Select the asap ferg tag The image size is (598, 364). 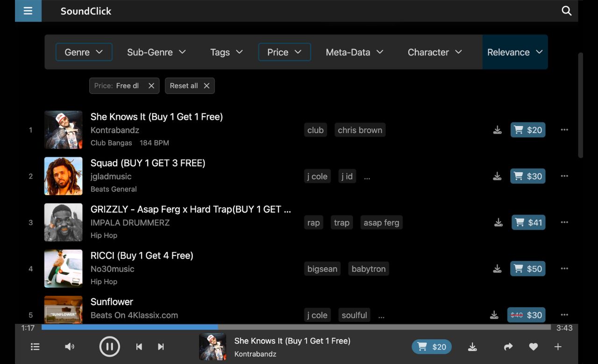point(382,223)
